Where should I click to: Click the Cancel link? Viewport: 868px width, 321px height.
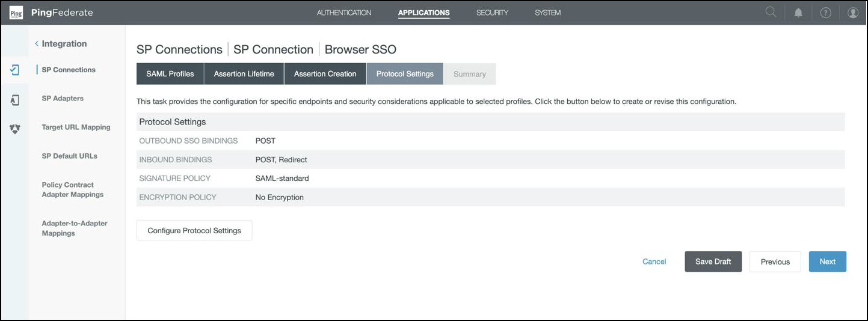tap(654, 261)
